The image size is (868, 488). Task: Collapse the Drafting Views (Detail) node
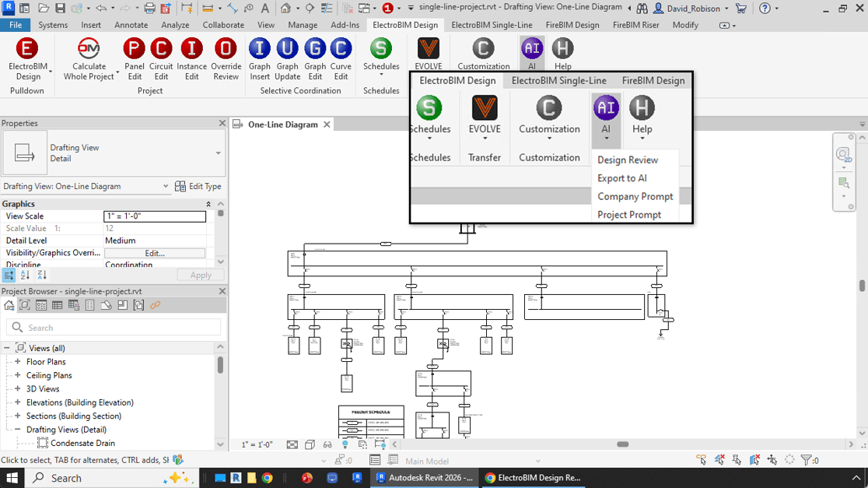18,430
